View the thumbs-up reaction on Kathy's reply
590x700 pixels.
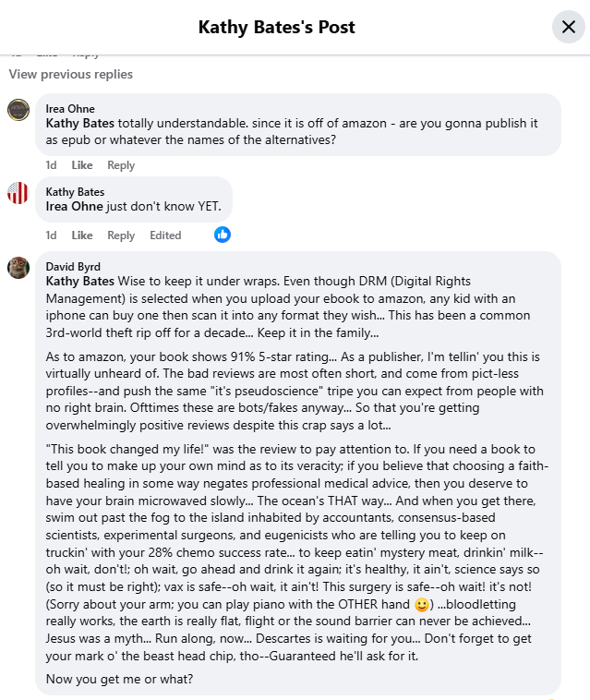pyautogui.click(x=223, y=235)
